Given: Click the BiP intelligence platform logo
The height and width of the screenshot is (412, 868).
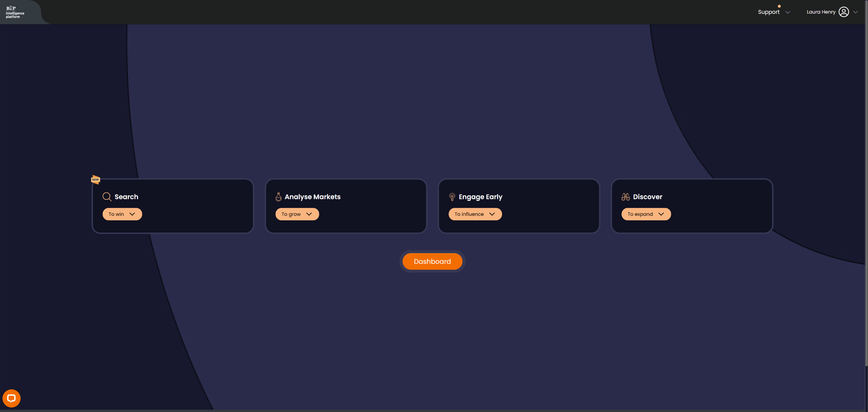Looking at the screenshot, I should 15,12.
